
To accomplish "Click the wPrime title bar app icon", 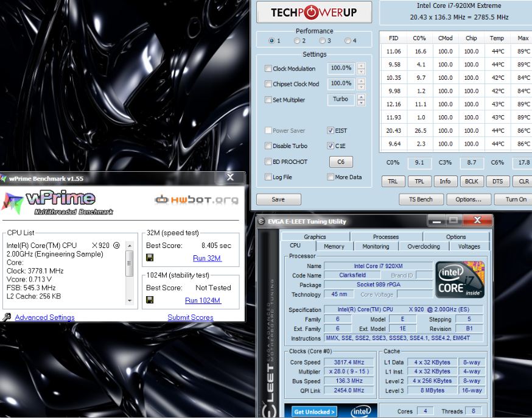I will pyautogui.click(x=3, y=179).
